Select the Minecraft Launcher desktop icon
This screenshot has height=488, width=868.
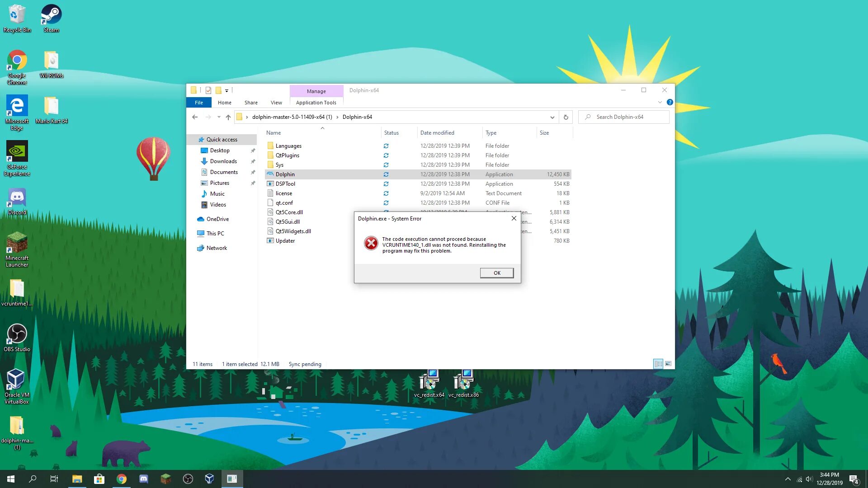click(17, 249)
